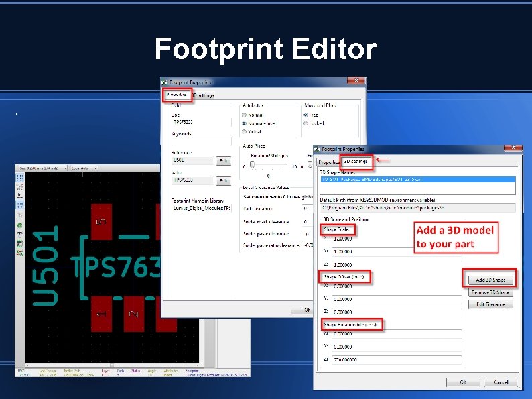Click Shape Rotation Z field showing 270
Screen dimensions: 532x399
pyautogui.click(x=396, y=359)
